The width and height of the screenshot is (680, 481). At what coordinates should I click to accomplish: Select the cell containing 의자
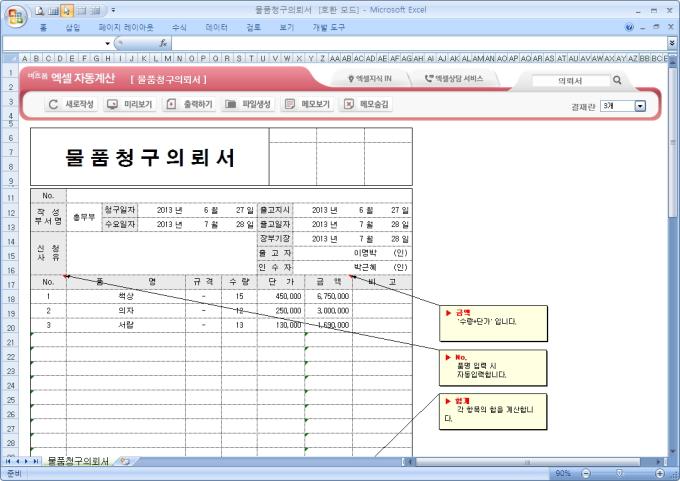click(126, 311)
